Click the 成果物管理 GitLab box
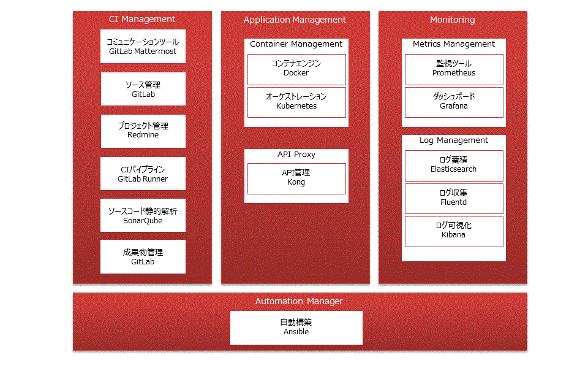588x368 pixels. [x=143, y=256]
